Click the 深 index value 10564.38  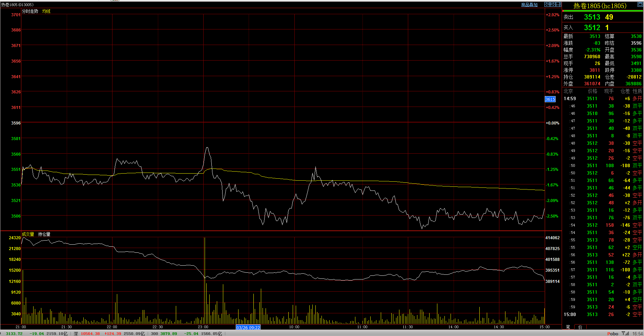[90, 334]
